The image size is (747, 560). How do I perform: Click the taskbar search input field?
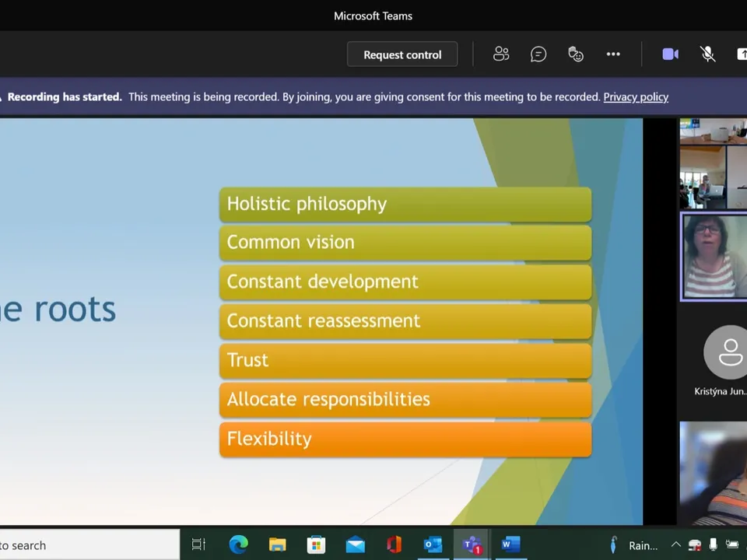pyautogui.click(x=89, y=544)
